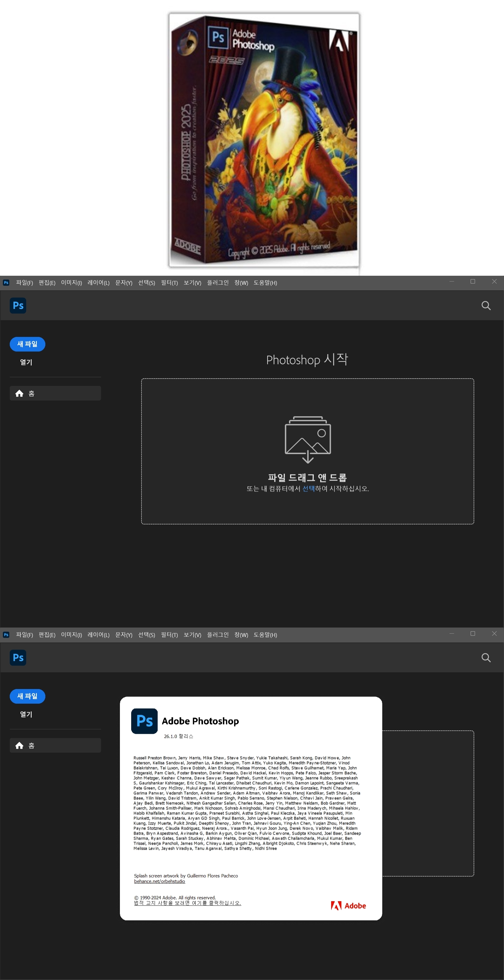Click the 파일 드래그 앤 드롭 heading
The width and height of the screenshot is (504, 980).
coord(307,478)
